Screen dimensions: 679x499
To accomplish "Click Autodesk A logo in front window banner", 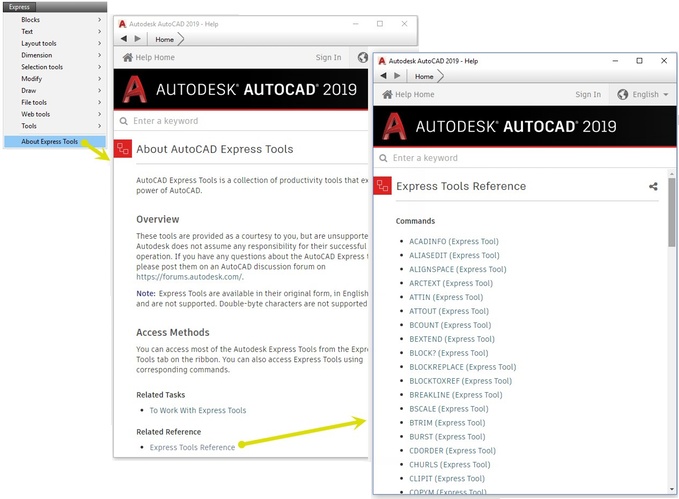I will (394, 126).
